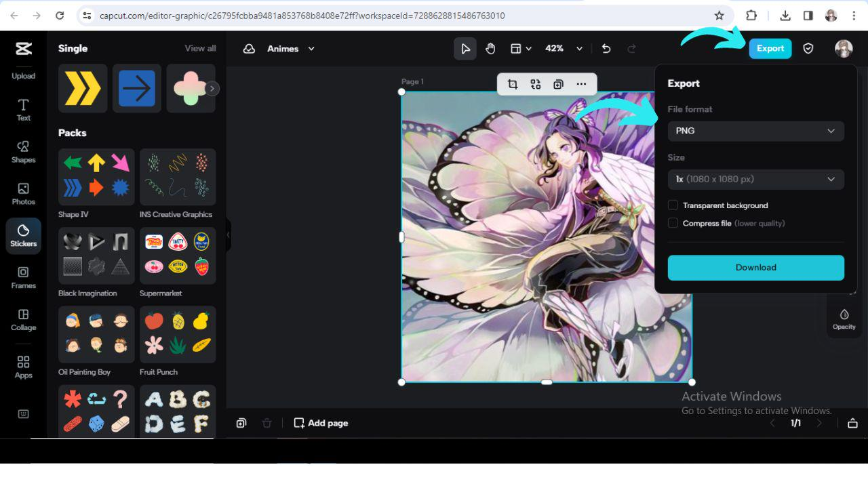Open the browser downloads
The image size is (868, 488).
coord(785,16)
